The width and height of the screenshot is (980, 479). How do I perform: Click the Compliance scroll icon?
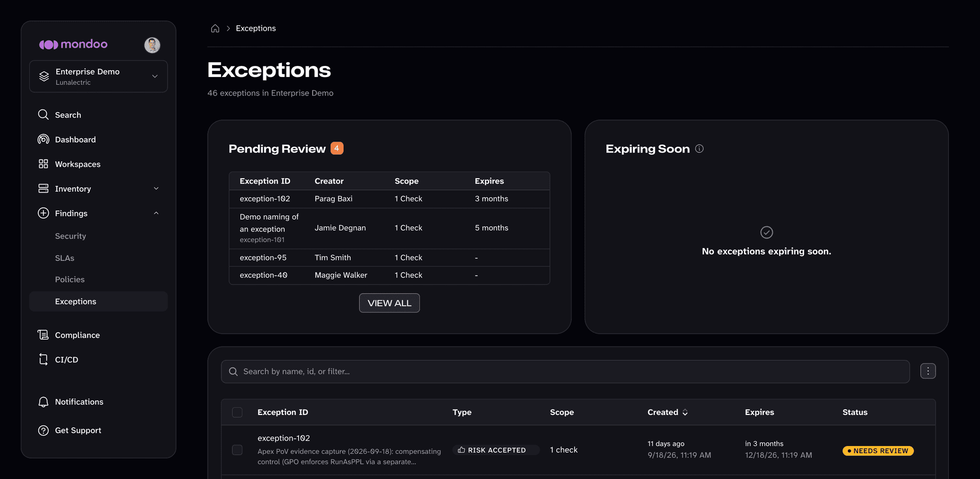pos(44,335)
